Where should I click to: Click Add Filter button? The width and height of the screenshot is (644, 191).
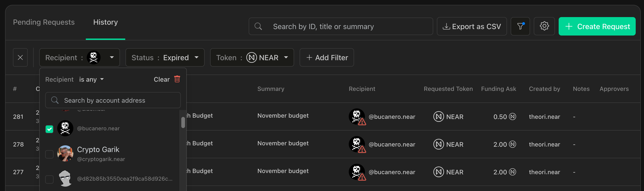click(x=327, y=57)
